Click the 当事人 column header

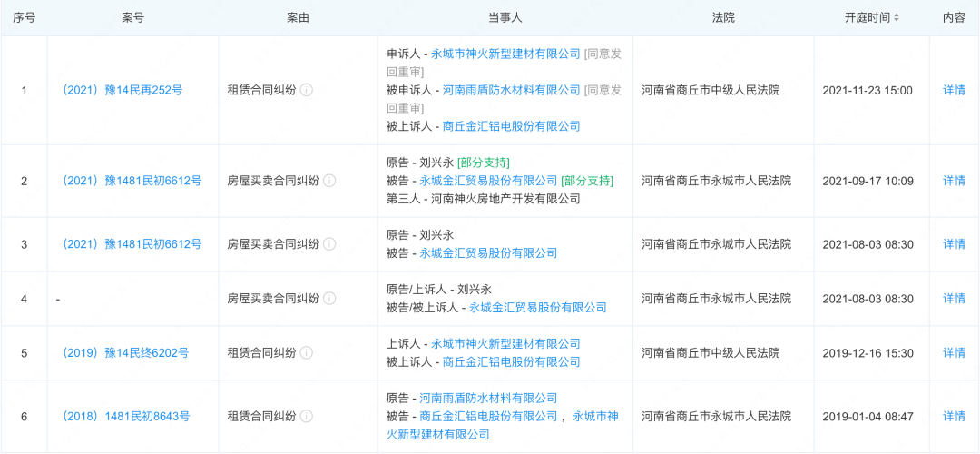[x=505, y=18]
